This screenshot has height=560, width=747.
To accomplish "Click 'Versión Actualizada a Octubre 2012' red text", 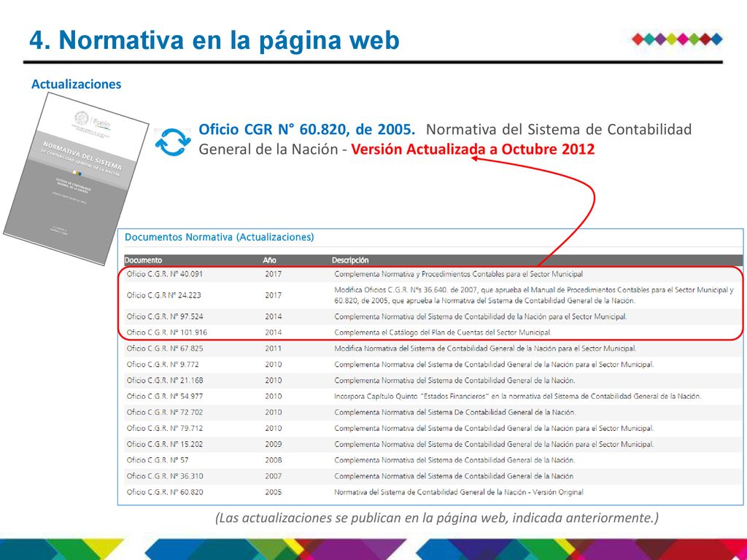I will click(473, 149).
